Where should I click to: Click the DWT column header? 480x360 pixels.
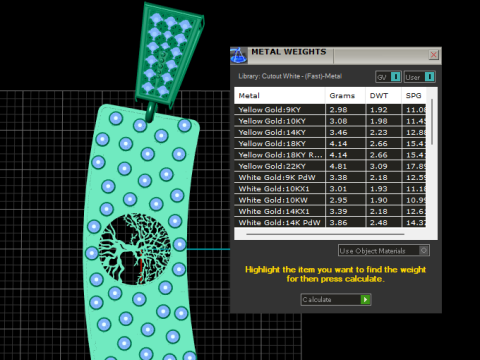click(x=383, y=96)
